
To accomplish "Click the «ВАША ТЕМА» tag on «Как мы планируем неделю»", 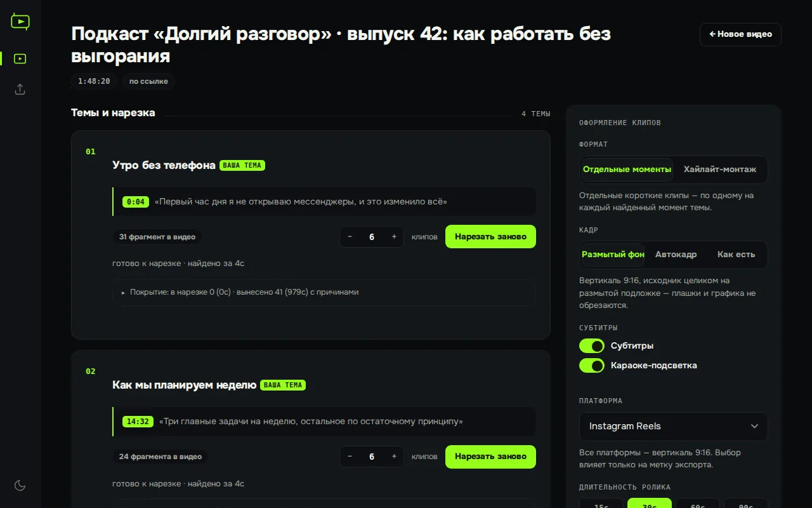I will point(283,385).
